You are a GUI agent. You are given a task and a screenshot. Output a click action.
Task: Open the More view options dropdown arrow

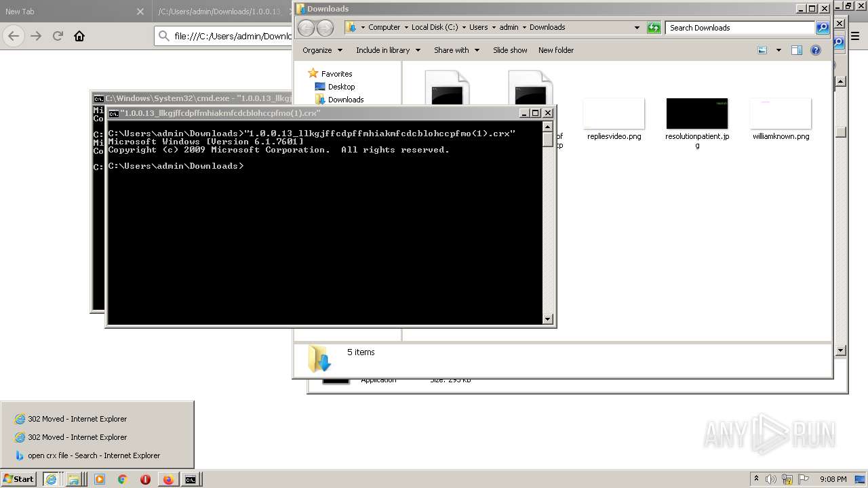[x=778, y=50]
